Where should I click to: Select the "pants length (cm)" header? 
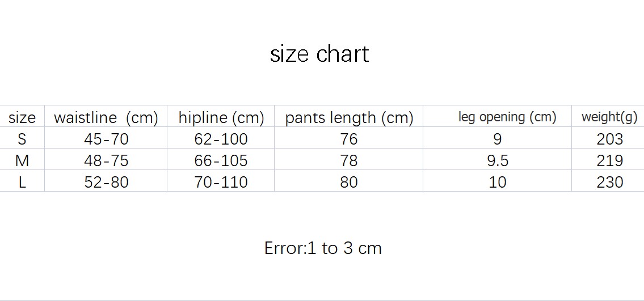[x=349, y=118]
